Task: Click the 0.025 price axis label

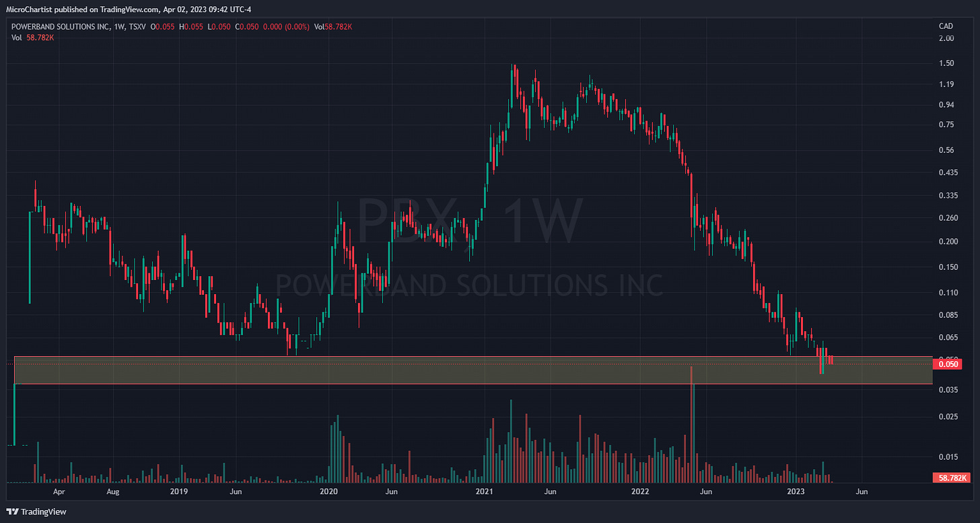Action: pyautogui.click(x=948, y=417)
